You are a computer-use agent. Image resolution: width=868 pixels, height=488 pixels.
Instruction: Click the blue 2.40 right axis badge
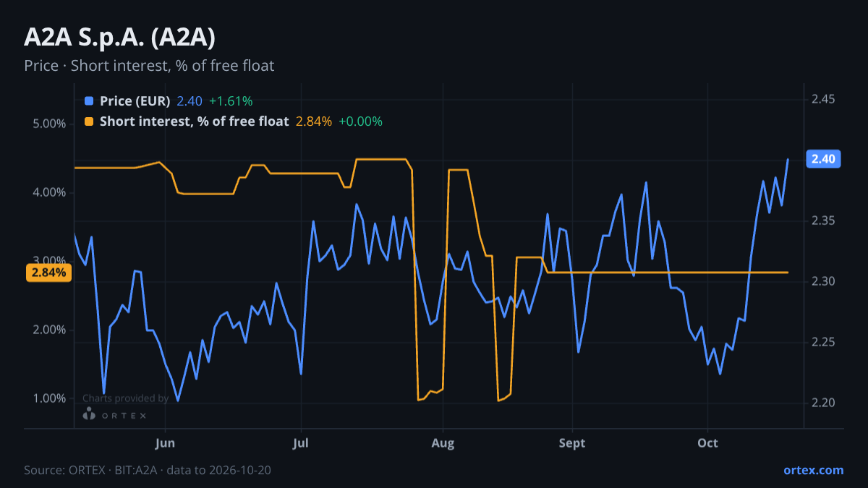coord(823,159)
